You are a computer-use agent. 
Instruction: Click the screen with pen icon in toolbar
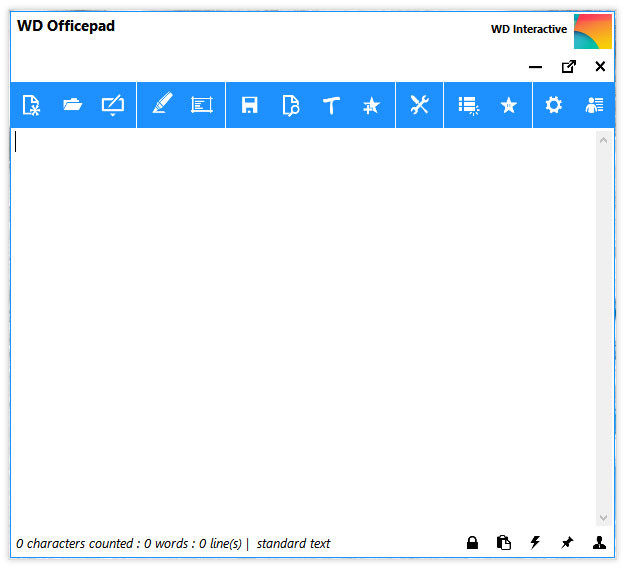113,105
